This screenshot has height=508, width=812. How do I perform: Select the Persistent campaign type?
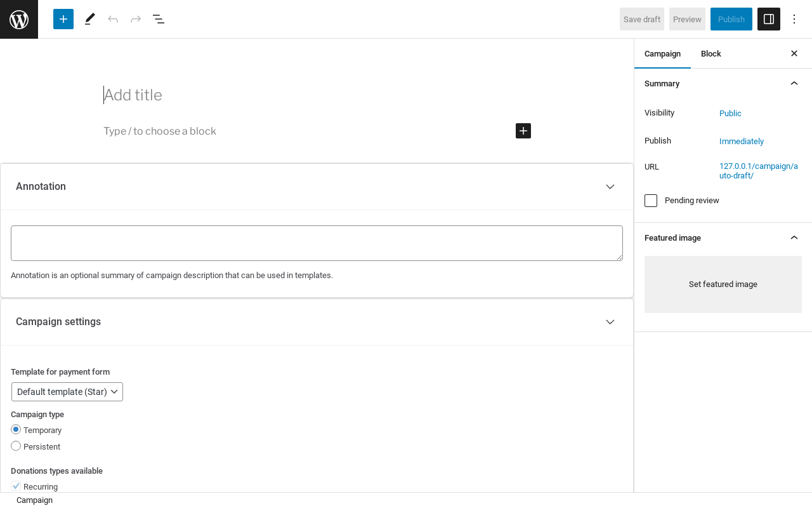(16, 446)
